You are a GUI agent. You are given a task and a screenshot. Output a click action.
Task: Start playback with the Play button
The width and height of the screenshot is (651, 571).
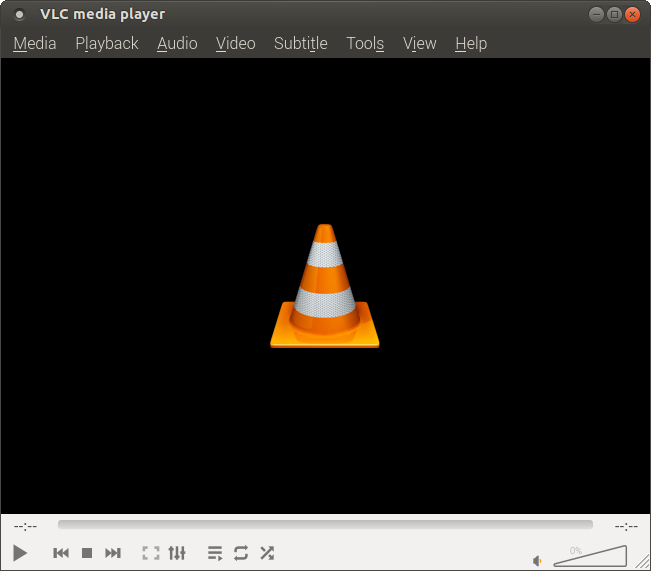[x=20, y=553]
